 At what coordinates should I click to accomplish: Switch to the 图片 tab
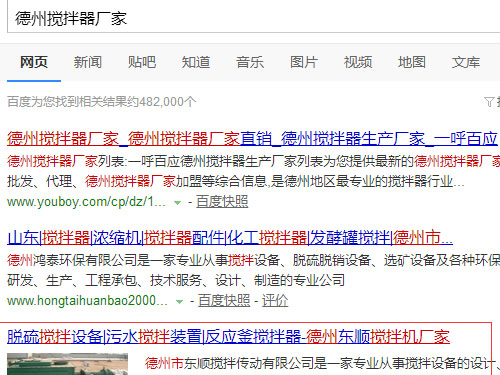coord(304,62)
